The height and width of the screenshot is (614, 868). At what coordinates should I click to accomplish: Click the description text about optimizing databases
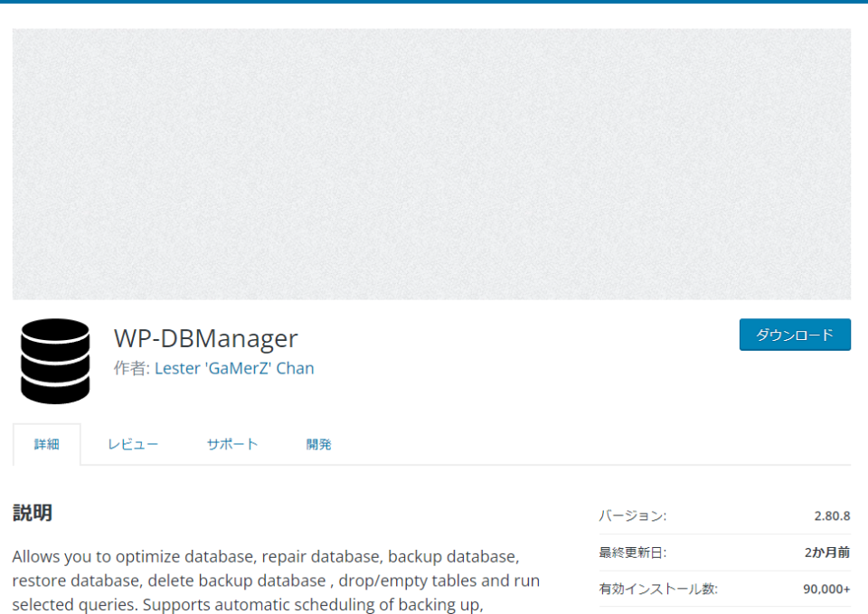(x=271, y=580)
